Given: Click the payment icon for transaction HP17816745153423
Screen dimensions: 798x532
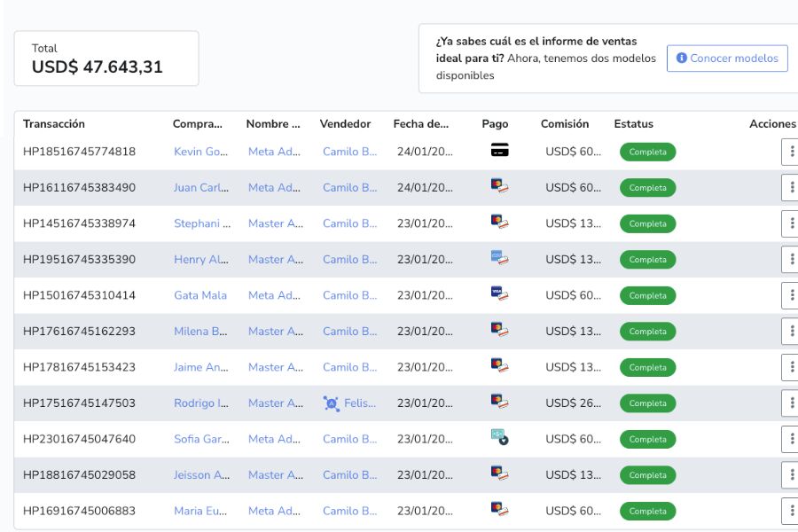Looking at the screenshot, I should pyautogui.click(x=499, y=365).
